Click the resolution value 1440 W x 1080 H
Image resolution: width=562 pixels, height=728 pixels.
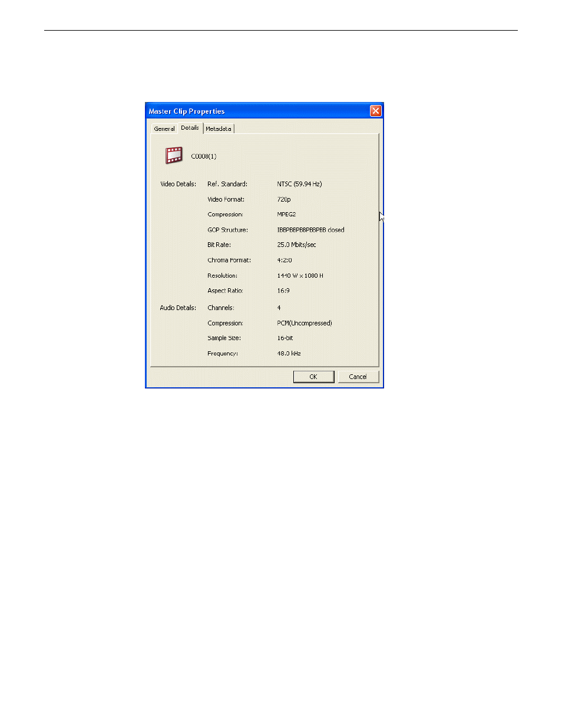(300, 275)
